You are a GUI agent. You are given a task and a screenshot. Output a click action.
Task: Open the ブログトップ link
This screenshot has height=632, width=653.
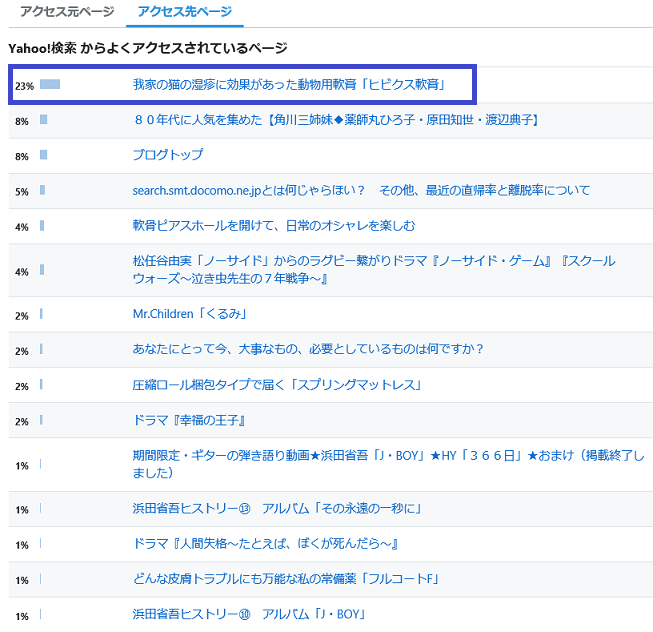pyautogui.click(x=168, y=155)
